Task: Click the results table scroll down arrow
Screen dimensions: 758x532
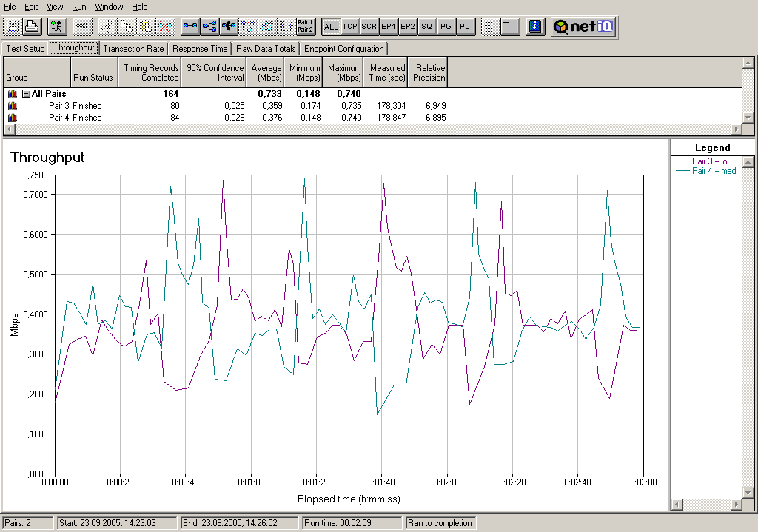Action: (x=748, y=118)
